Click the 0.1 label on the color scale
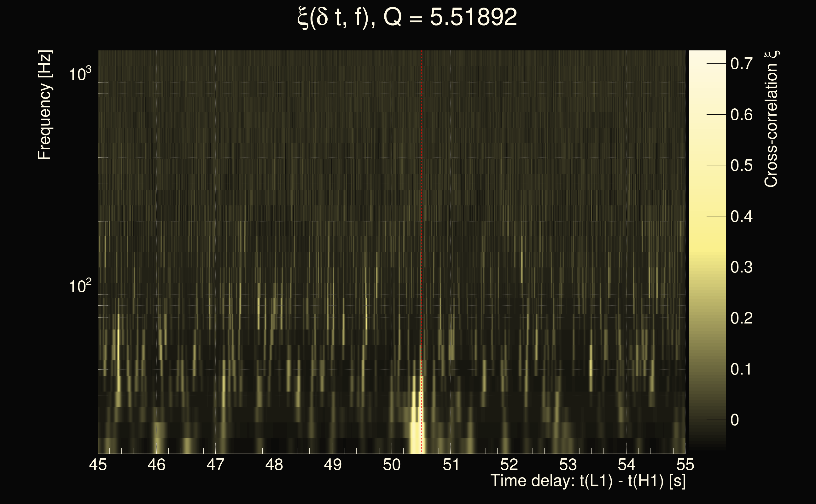 (x=741, y=369)
